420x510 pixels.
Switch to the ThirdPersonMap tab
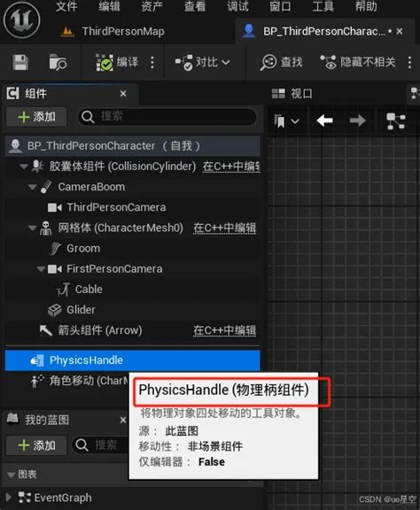[113, 32]
